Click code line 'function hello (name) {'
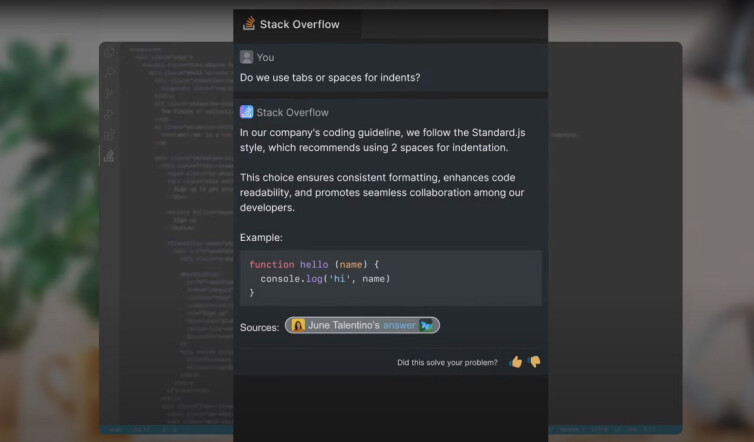 (314, 265)
